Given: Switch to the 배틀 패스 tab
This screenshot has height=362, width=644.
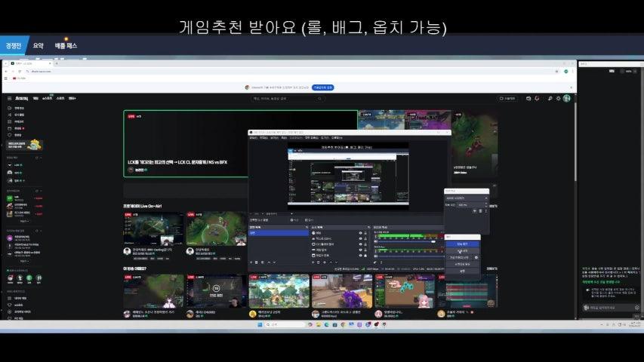Looking at the screenshot, I should point(66,46).
